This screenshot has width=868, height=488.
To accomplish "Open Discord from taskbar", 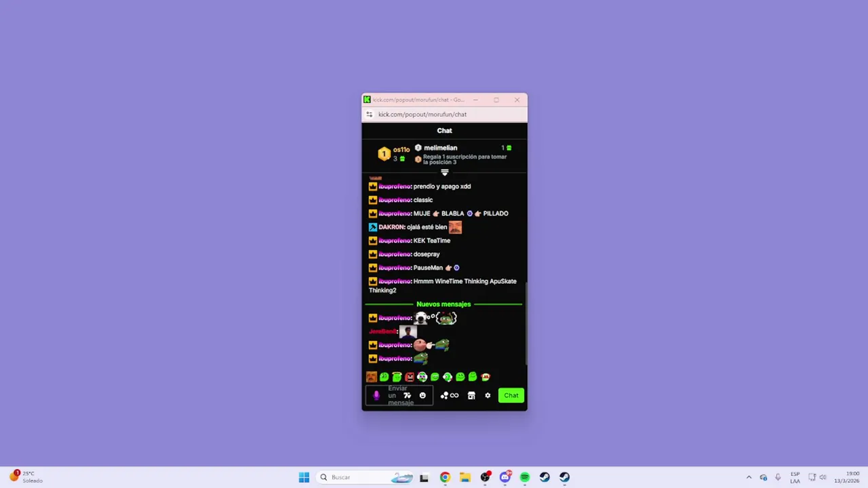I will pyautogui.click(x=505, y=477).
